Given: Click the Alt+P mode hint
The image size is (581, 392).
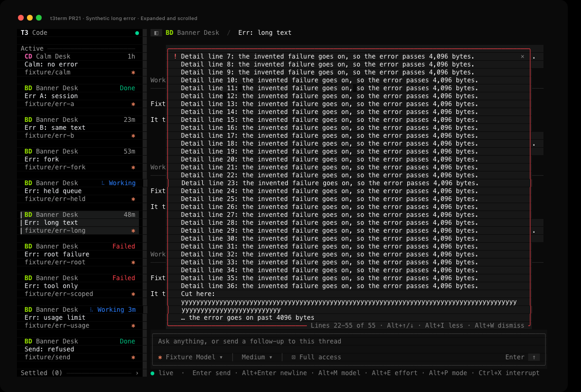Looking at the screenshot, I should point(447,373).
